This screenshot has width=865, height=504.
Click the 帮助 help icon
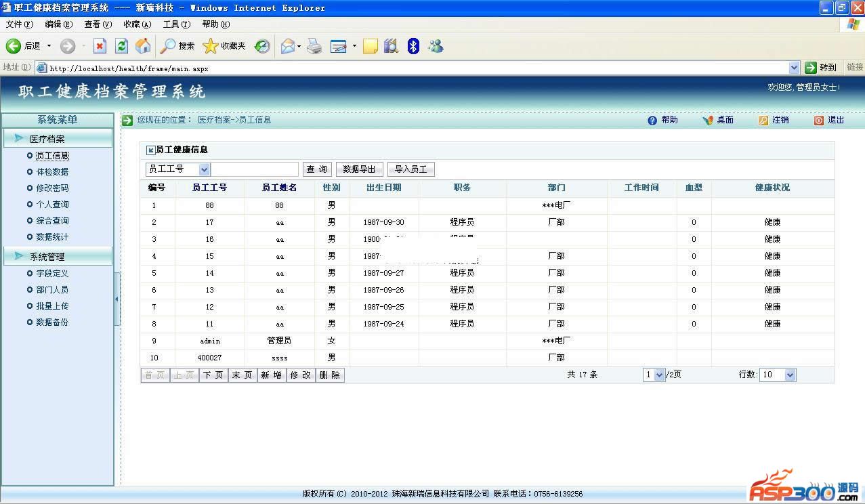tap(652, 120)
